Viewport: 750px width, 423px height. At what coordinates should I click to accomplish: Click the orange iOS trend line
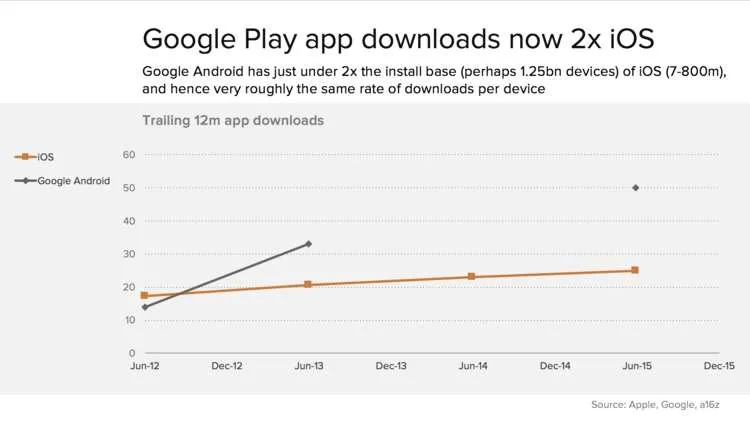point(390,281)
